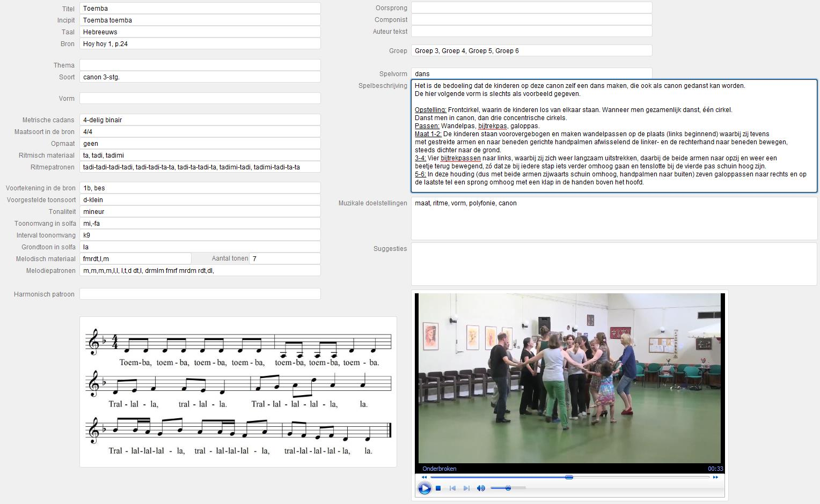820x504 pixels.
Task: Click the previous track button
Action: tap(452, 488)
